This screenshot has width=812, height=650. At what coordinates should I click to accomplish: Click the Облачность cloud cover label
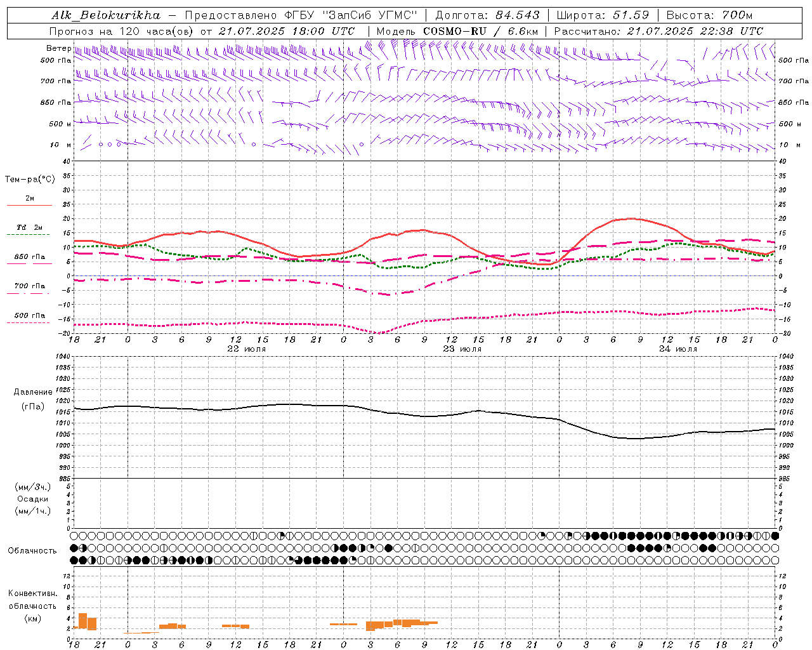click(32, 551)
